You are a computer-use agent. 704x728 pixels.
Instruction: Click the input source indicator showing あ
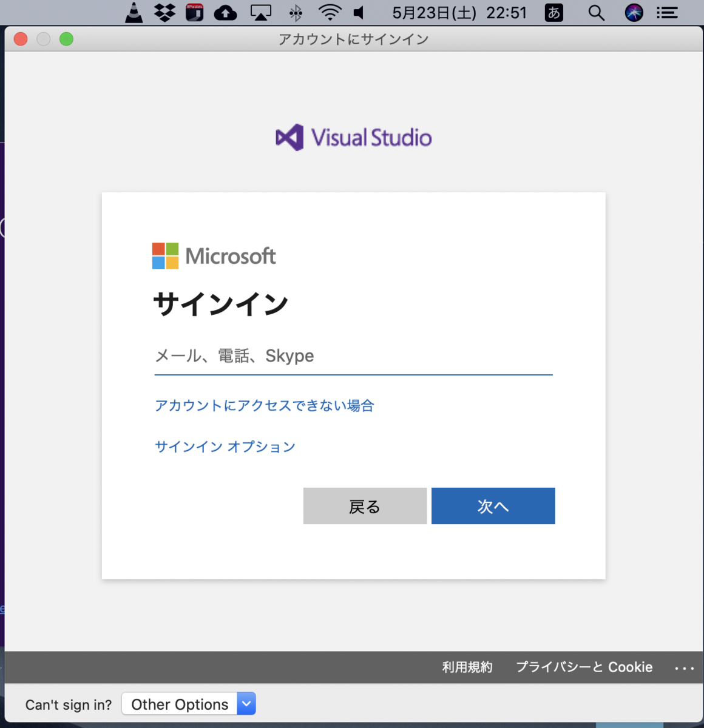(x=553, y=12)
